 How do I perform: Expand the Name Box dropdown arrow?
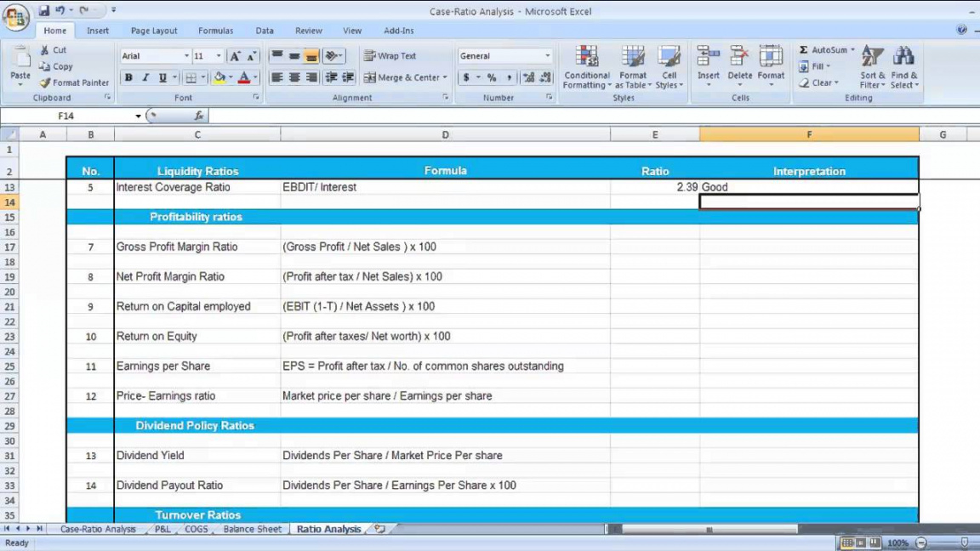(138, 116)
